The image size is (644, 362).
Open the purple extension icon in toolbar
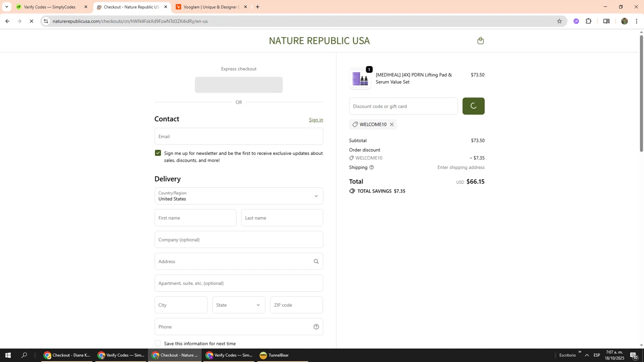[576, 21]
